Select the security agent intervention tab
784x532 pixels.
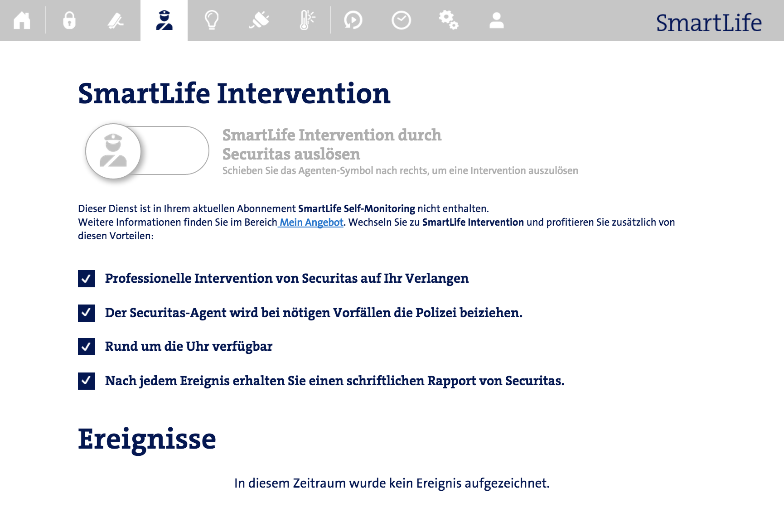[164, 20]
